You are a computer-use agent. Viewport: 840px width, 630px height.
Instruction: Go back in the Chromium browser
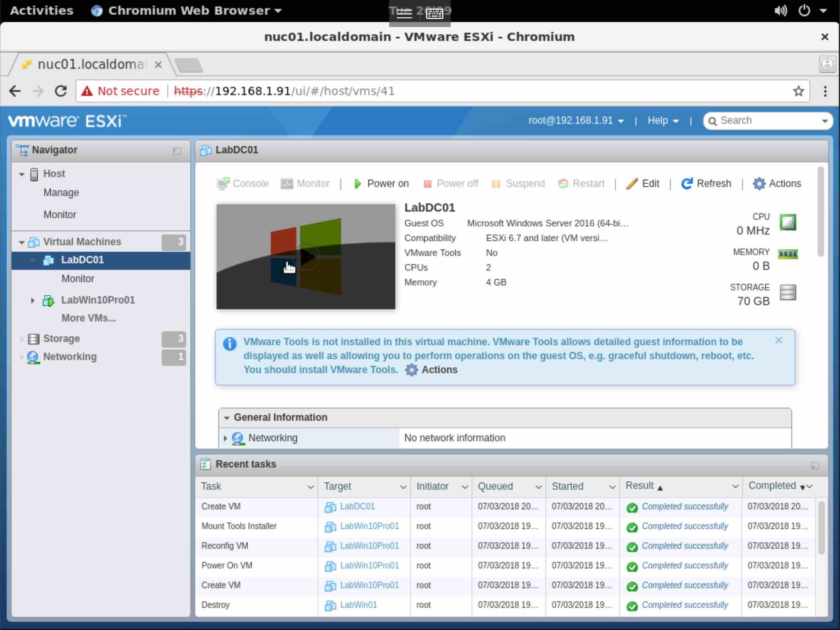pyautogui.click(x=15, y=91)
